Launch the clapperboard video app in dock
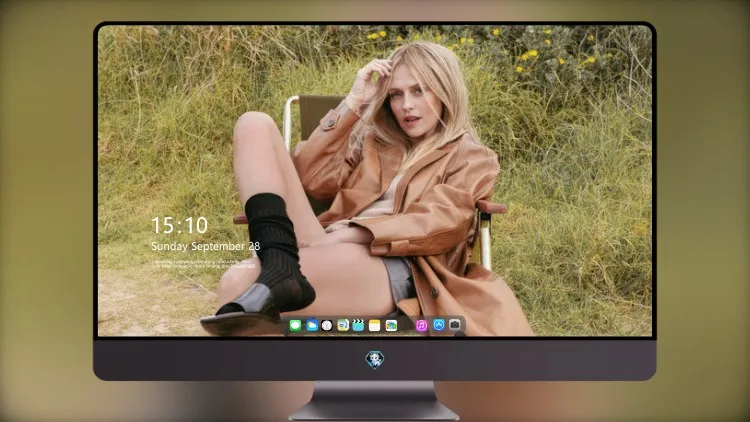Viewport: 750px width, 422px height. click(358, 326)
